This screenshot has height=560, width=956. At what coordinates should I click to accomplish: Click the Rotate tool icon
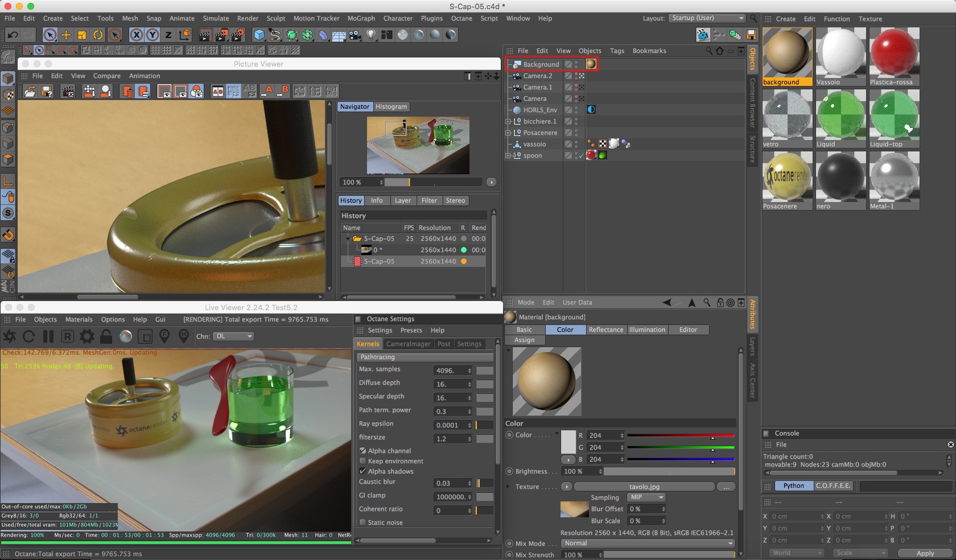coord(98,35)
